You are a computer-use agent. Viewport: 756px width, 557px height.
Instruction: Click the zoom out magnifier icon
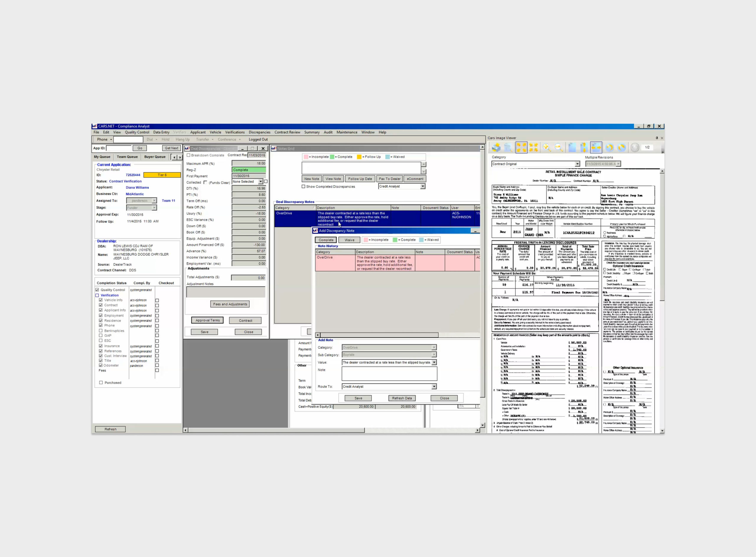click(x=558, y=147)
